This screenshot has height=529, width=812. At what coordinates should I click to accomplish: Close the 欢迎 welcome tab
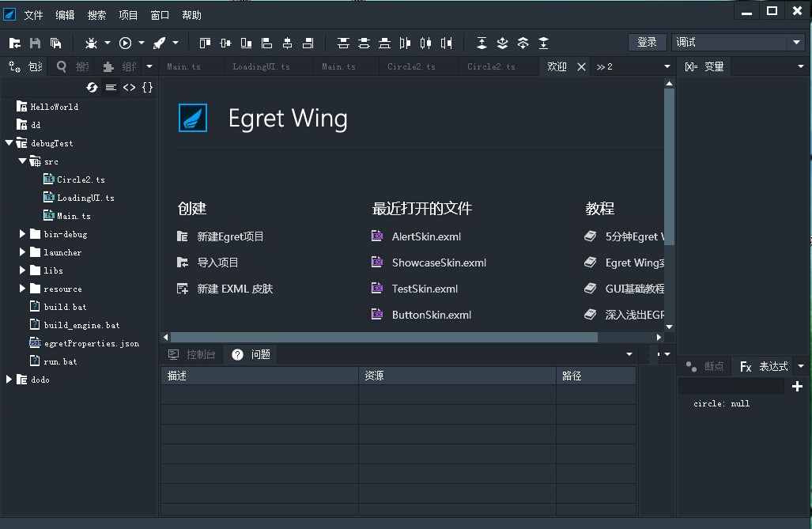tap(582, 67)
